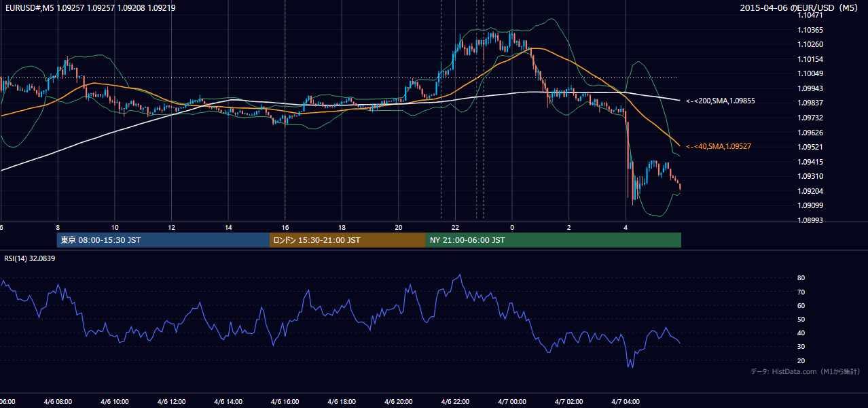Click hour label 14 under price chart
The height and width of the screenshot is (408, 868).
coord(228,227)
